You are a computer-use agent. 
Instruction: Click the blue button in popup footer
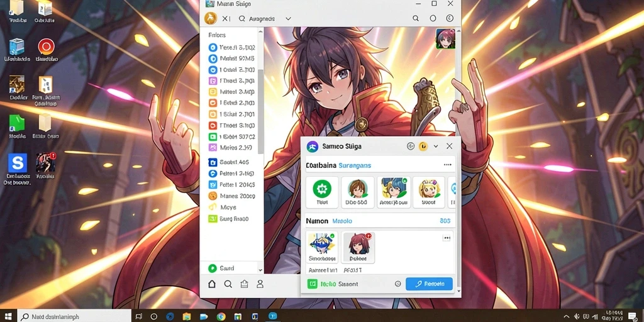coord(429,284)
